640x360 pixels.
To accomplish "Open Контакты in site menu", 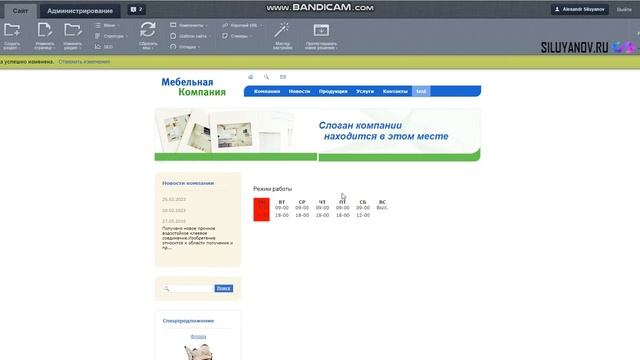I will (395, 91).
